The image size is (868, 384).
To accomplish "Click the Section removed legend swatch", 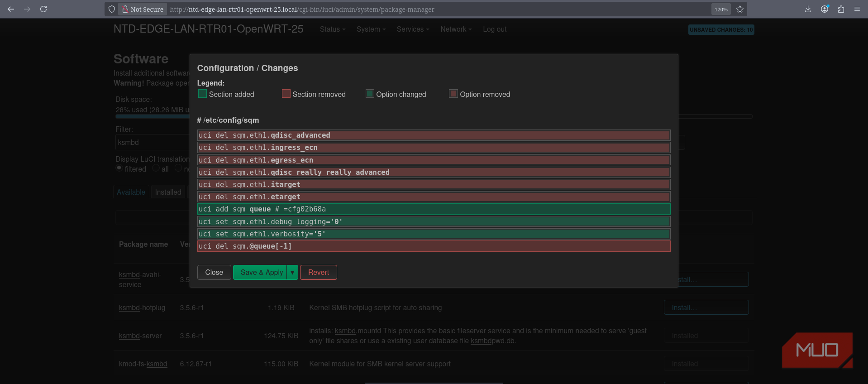I will point(286,94).
